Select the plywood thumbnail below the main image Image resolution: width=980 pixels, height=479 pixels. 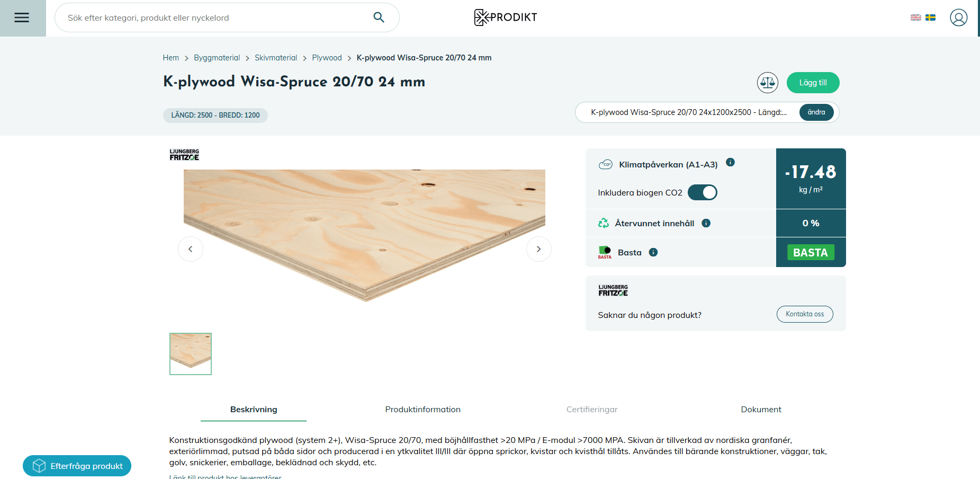[x=190, y=353]
